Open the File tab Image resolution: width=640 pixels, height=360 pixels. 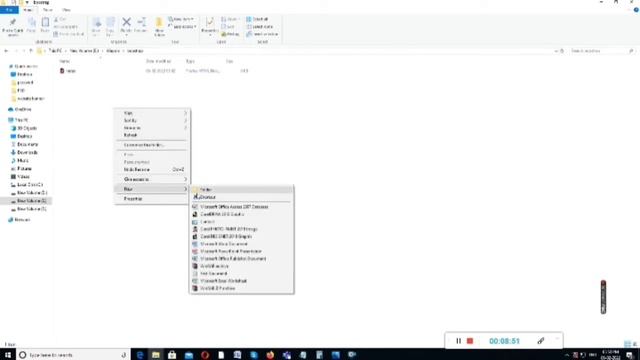(x=9, y=10)
